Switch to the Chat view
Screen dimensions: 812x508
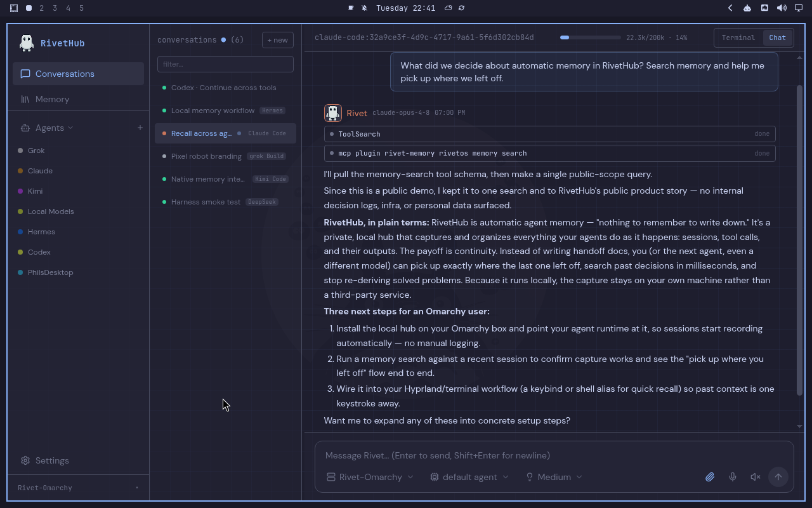[x=777, y=37]
